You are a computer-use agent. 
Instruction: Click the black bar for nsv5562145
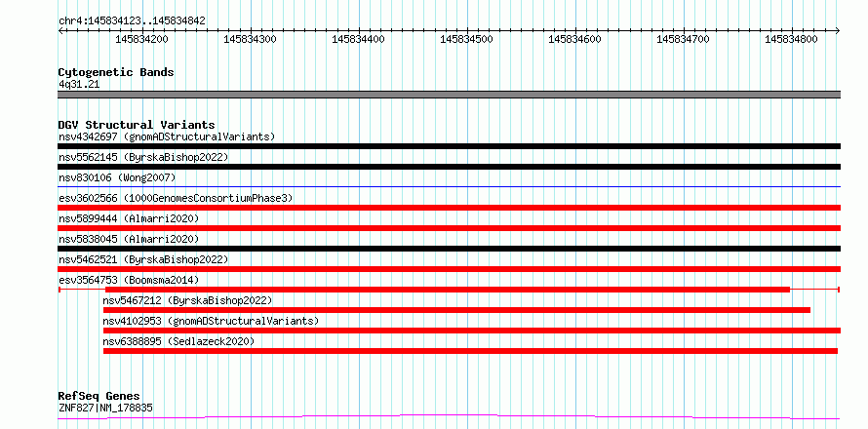pos(450,167)
